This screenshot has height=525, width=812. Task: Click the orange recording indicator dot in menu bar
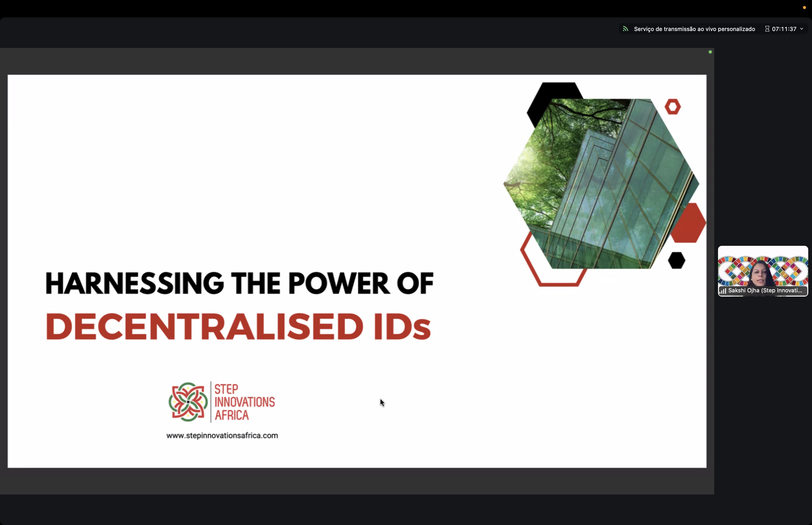(x=804, y=8)
